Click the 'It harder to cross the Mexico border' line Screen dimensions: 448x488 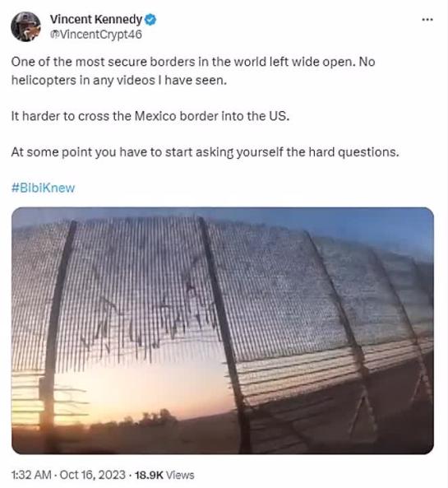150,116
